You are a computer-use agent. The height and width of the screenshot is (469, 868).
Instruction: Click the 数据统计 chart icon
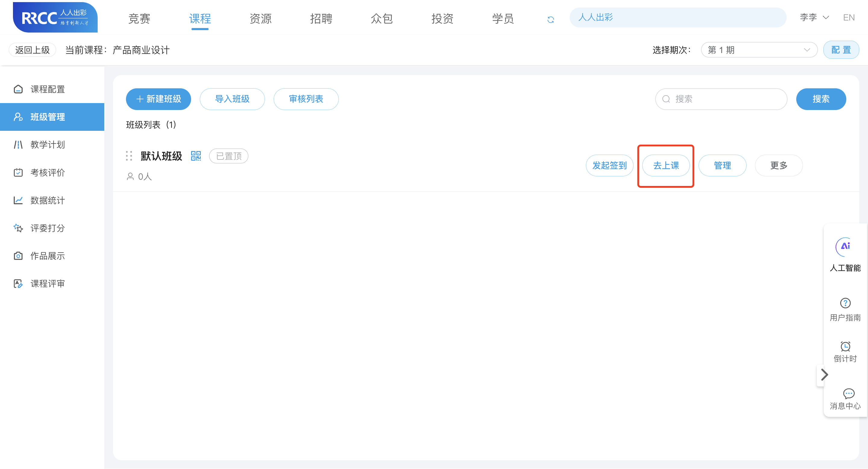(18, 200)
